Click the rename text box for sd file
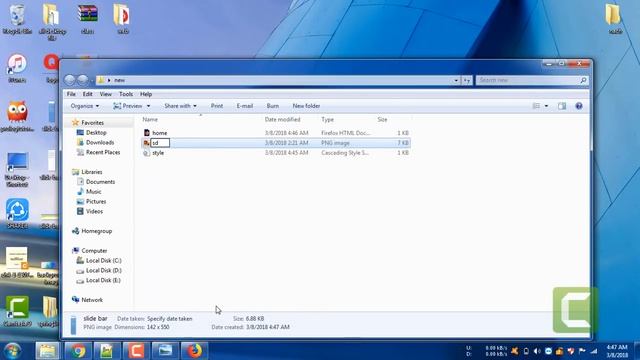Screen dimensions: 640x360 tap(160, 143)
